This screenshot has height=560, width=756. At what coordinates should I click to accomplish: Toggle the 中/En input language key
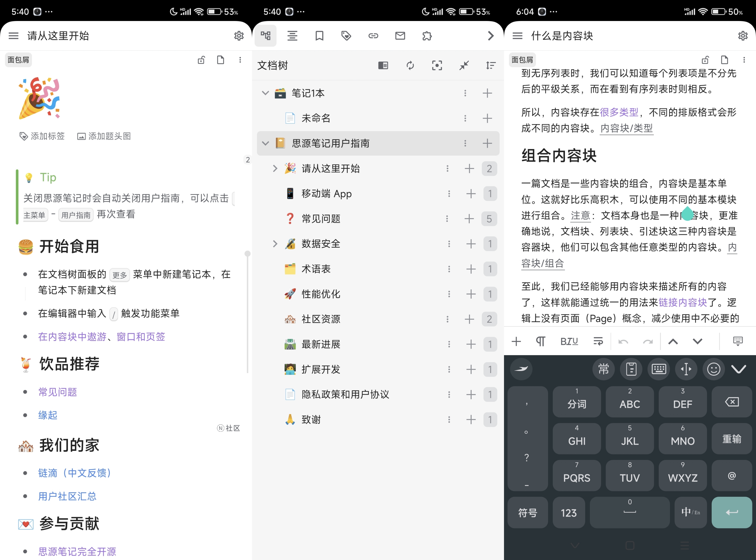(x=690, y=512)
